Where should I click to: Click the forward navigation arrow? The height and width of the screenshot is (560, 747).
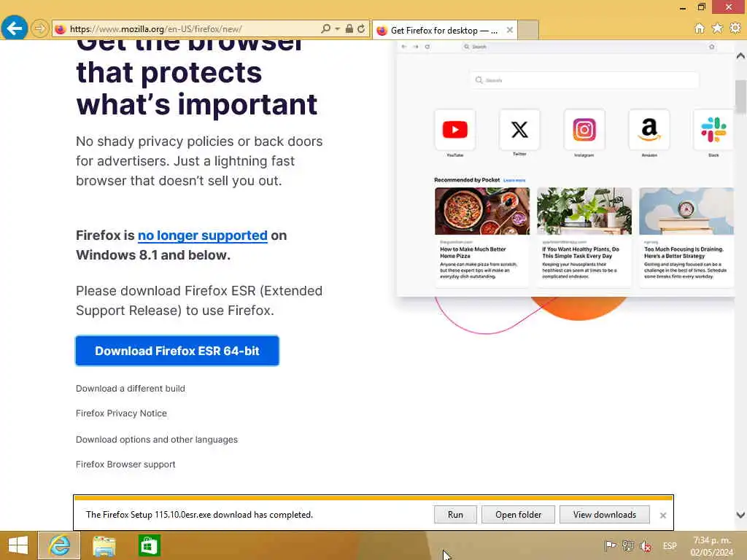coord(39,29)
